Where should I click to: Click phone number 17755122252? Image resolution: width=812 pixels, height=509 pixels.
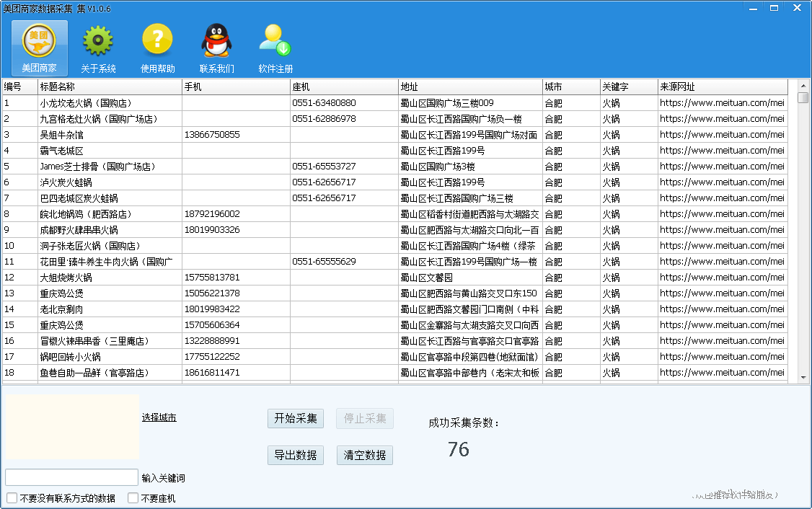(x=212, y=357)
